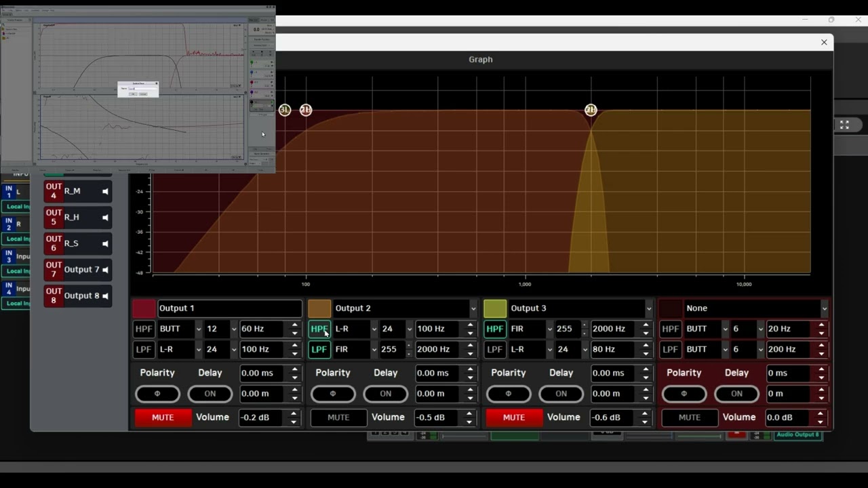Click the speaker icon on OUT 5 R_H

pyautogui.click(x=105, y=218)
